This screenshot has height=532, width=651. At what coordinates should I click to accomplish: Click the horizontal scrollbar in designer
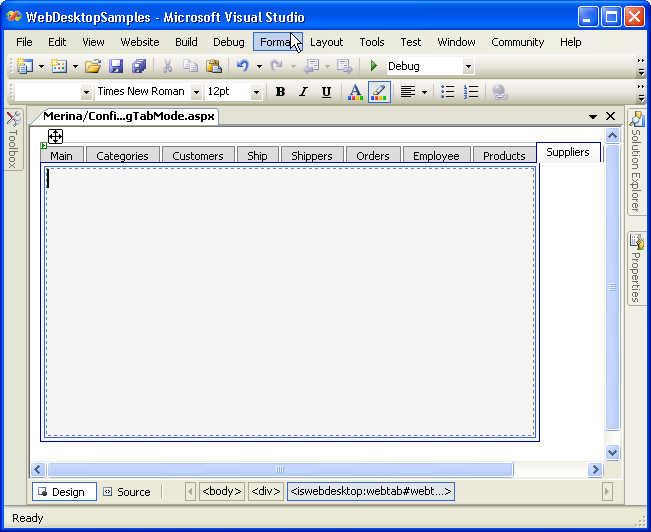click(280, 469)
